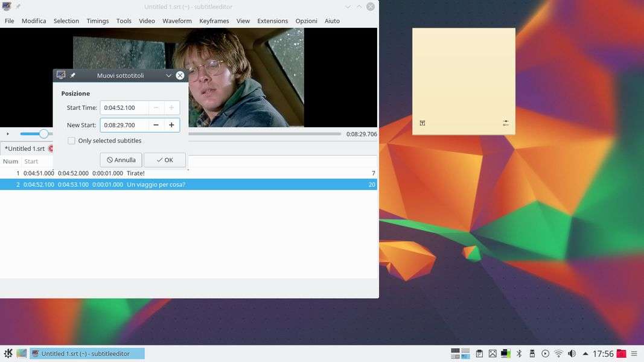Click the video position slider handle
The image size is (644, 362).
click(43, 134)
